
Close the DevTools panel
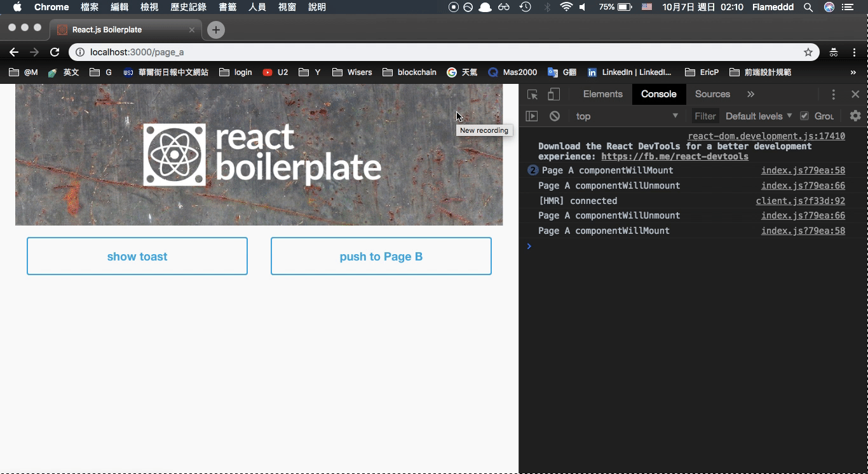tap(855, 94)
